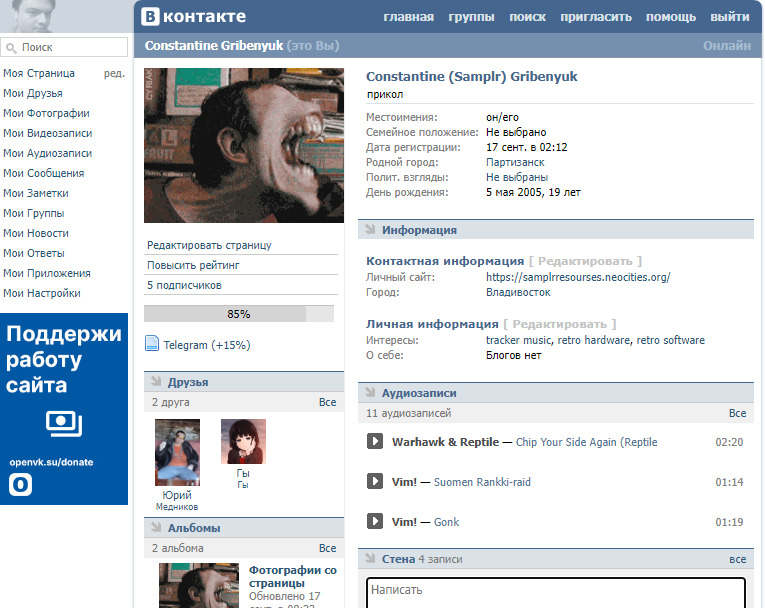765x608 pixels.
Task: Click the 85% profile rating bar
Action: click(239, 314)
